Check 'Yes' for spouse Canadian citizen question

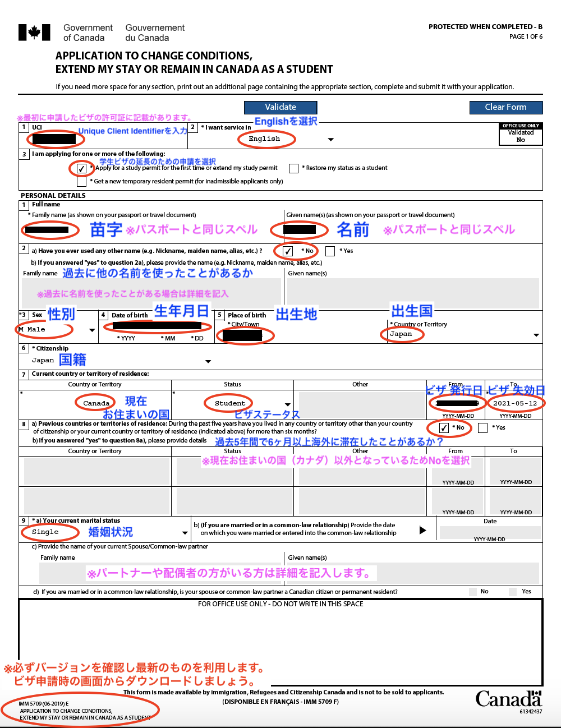(513, 592)
